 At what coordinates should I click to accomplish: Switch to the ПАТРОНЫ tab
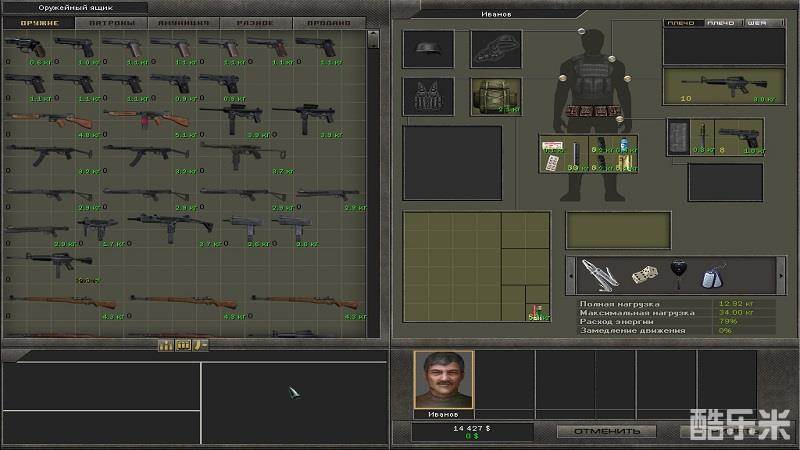click(112, 23)
